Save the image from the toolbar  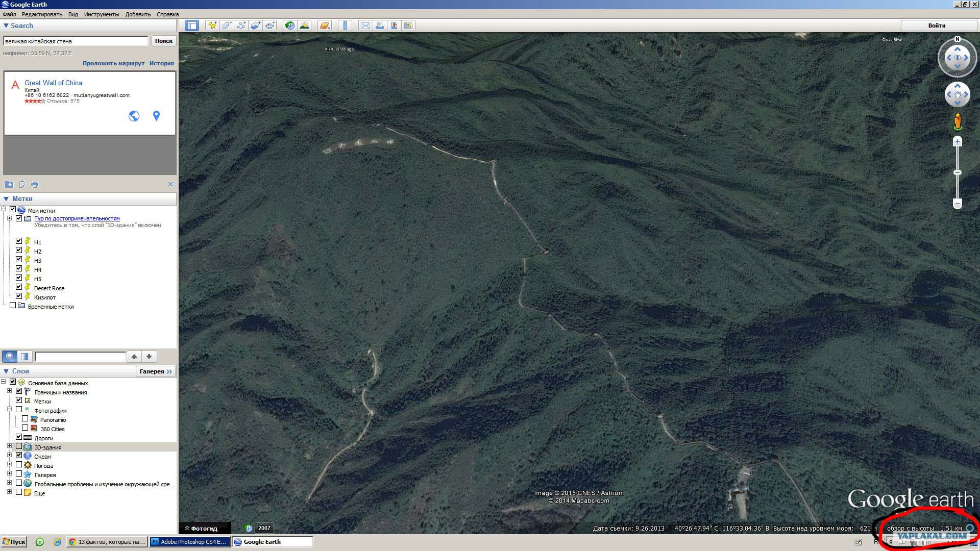(x=394, y=26)
